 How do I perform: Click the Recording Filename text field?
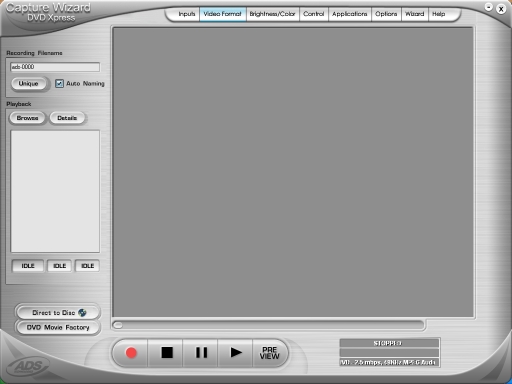click(55, 67)
